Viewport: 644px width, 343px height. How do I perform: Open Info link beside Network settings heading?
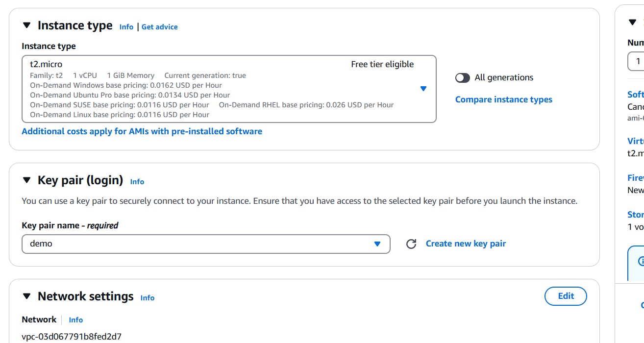tap(148, 298)
